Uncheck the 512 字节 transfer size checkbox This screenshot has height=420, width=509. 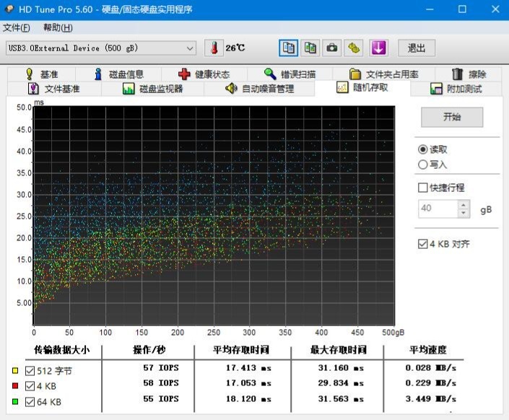point(30,371)
